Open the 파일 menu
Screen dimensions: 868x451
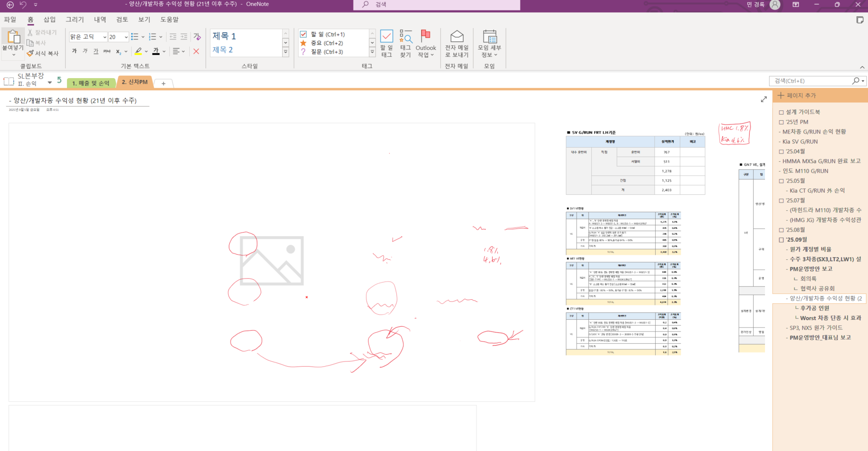point(10,20)
